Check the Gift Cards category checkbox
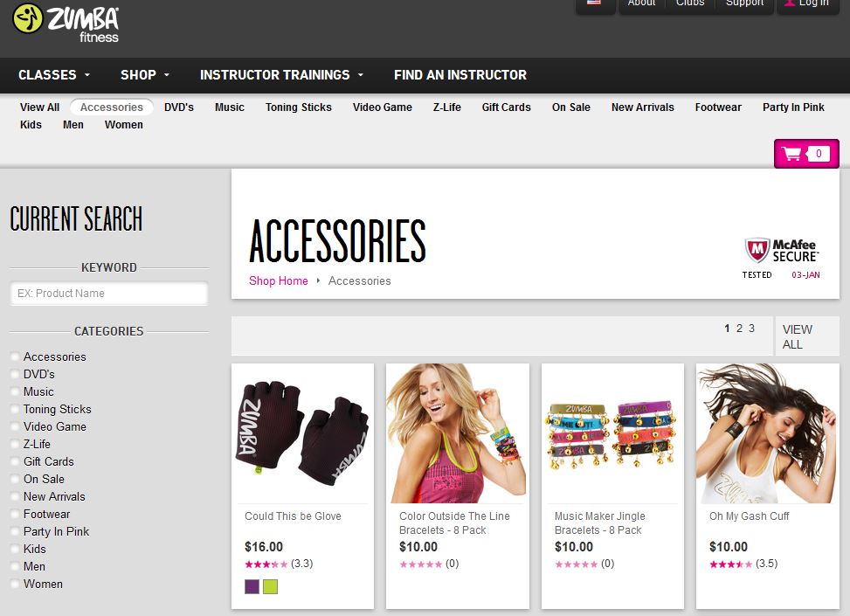 click(x=15, y=461)
